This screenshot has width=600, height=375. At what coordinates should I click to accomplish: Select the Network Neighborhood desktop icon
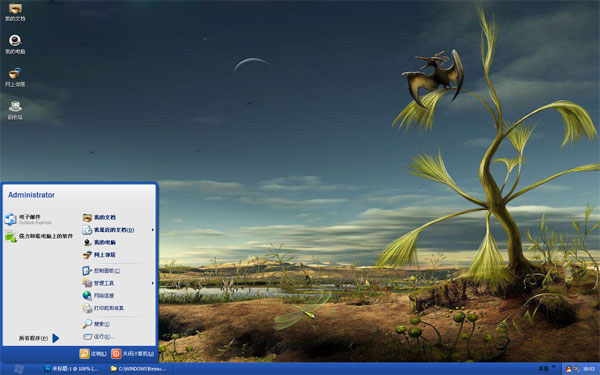click(x=15, y=77)
